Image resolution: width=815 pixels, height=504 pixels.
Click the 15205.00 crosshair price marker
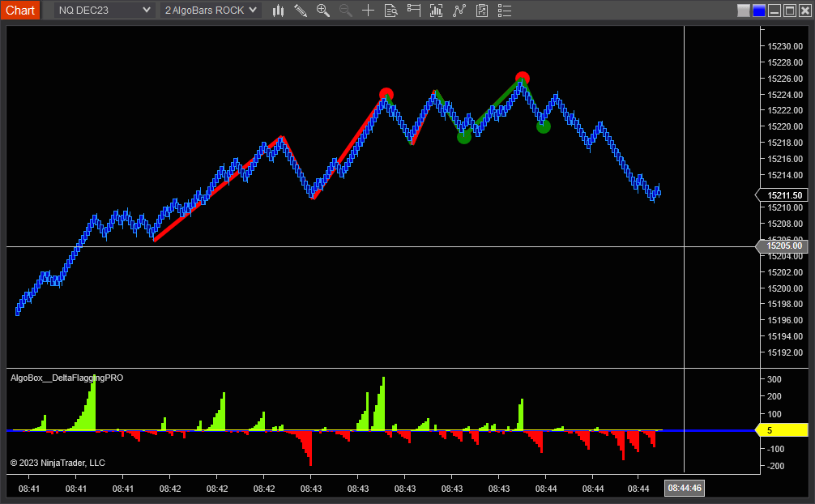pos(782,246)
